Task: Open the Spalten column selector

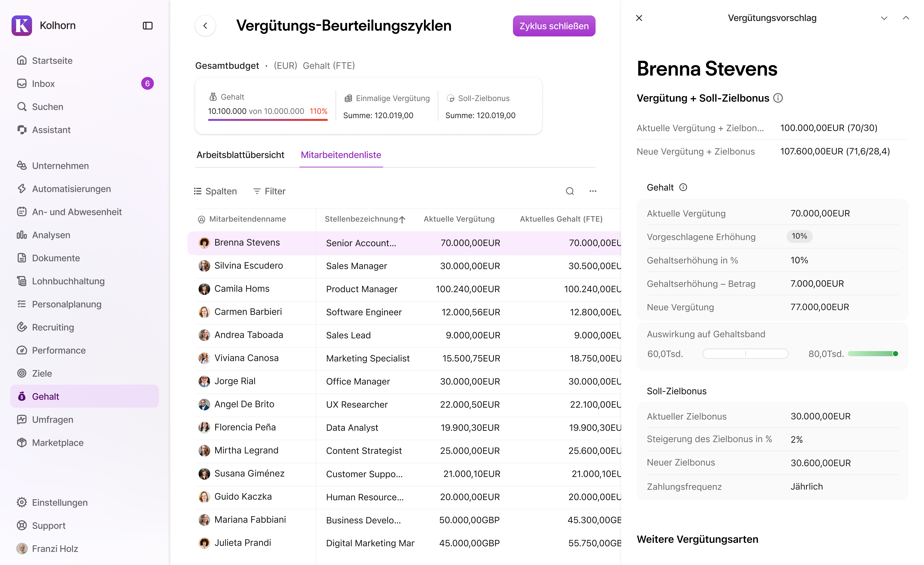Action: coord(215,191)
